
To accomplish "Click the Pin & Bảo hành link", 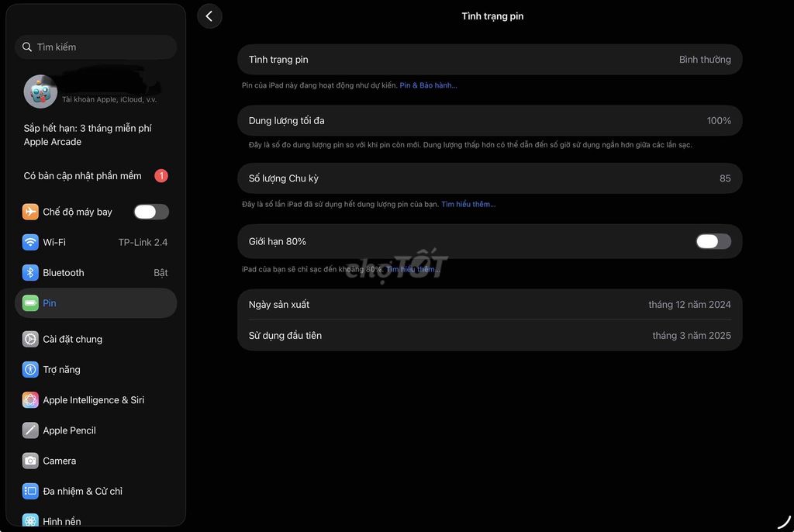I will pos(428,85).
